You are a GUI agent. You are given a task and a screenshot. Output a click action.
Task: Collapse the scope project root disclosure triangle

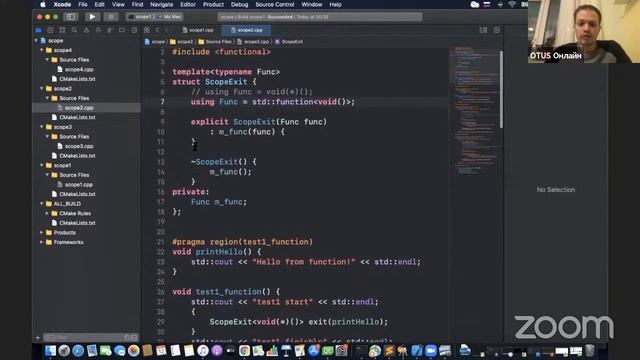(x=36, y=40)
